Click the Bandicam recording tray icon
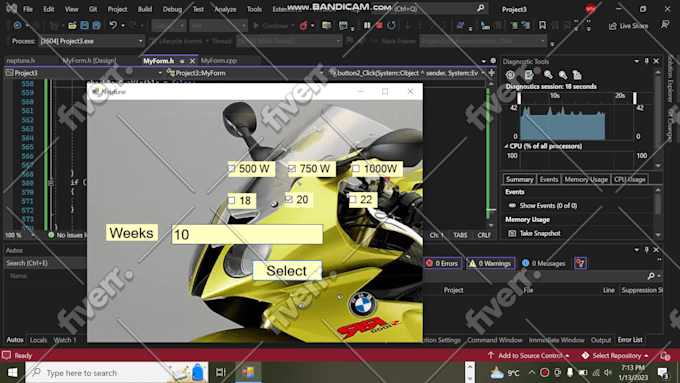 545,373
